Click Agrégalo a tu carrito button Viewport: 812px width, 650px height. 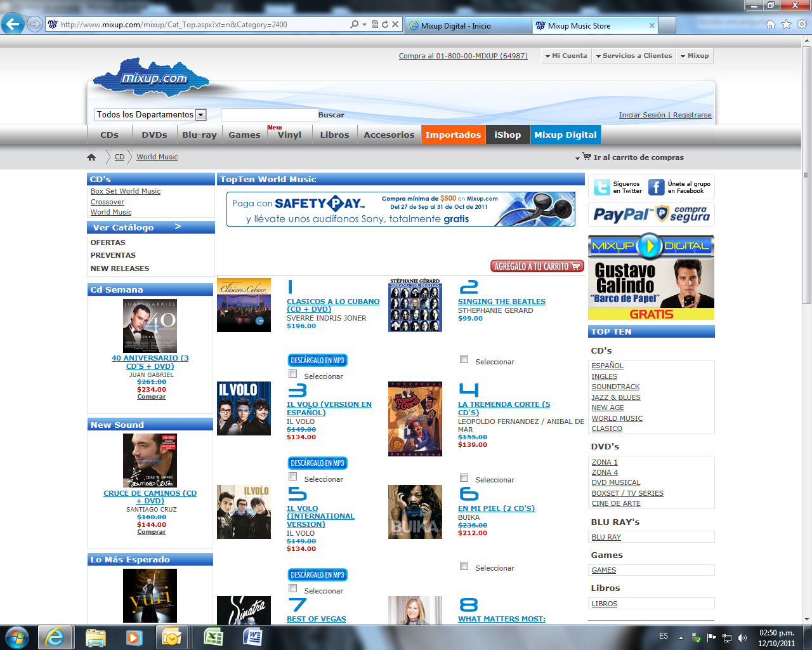(537, 266)
